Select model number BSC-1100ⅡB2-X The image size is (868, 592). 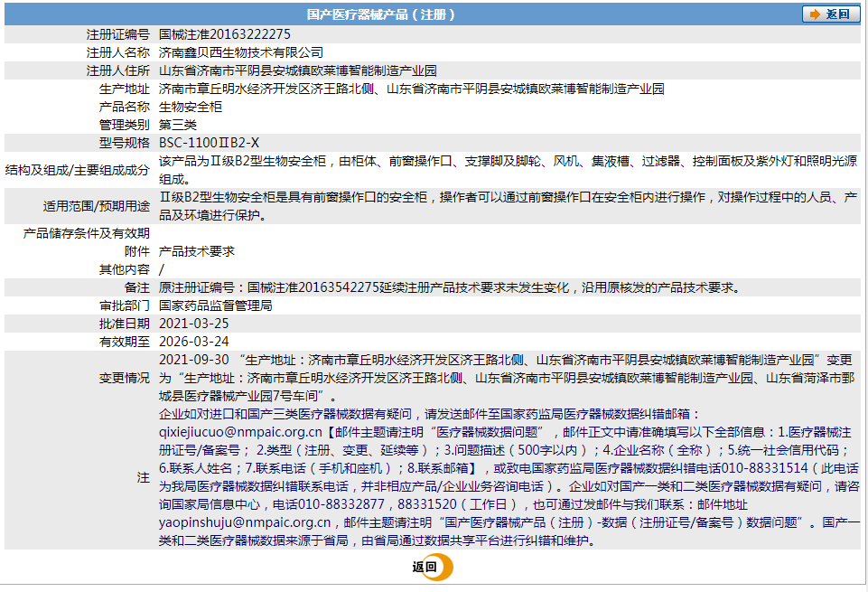211,140
